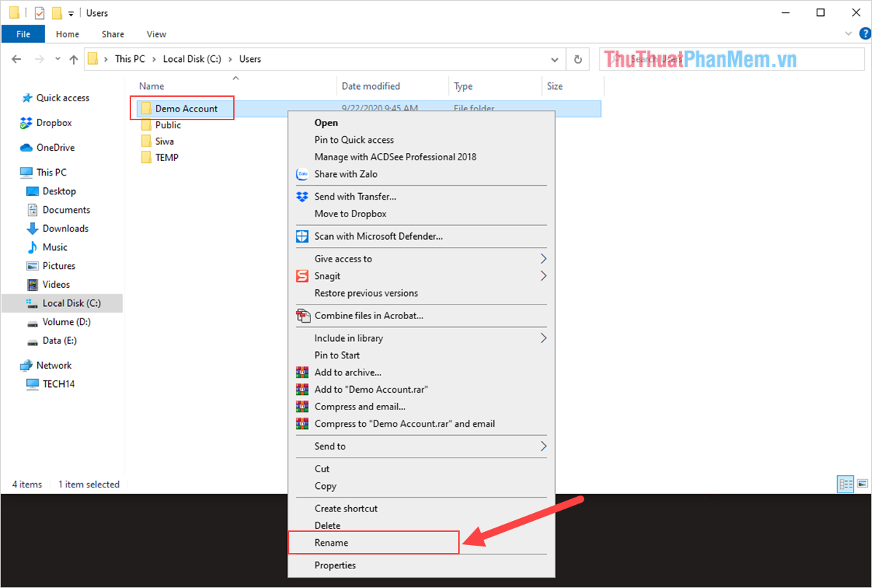Open the File menu tab
872x588 pixels.
coord(23,34)
